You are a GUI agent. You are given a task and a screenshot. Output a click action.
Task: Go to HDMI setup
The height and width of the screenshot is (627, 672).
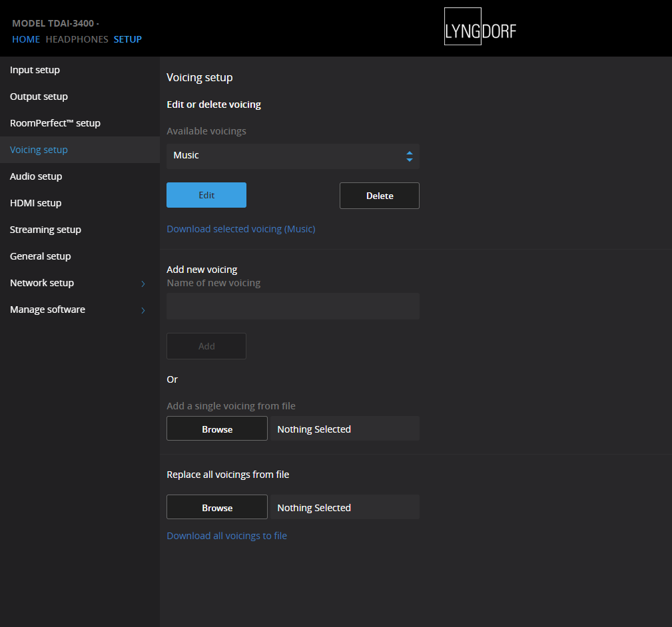click(x=34, y=202)
